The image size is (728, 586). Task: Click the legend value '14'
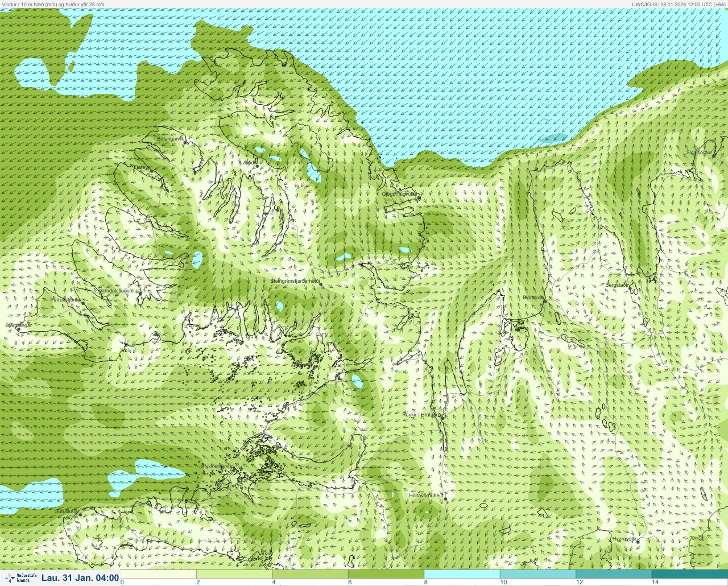tap(655, 582)
